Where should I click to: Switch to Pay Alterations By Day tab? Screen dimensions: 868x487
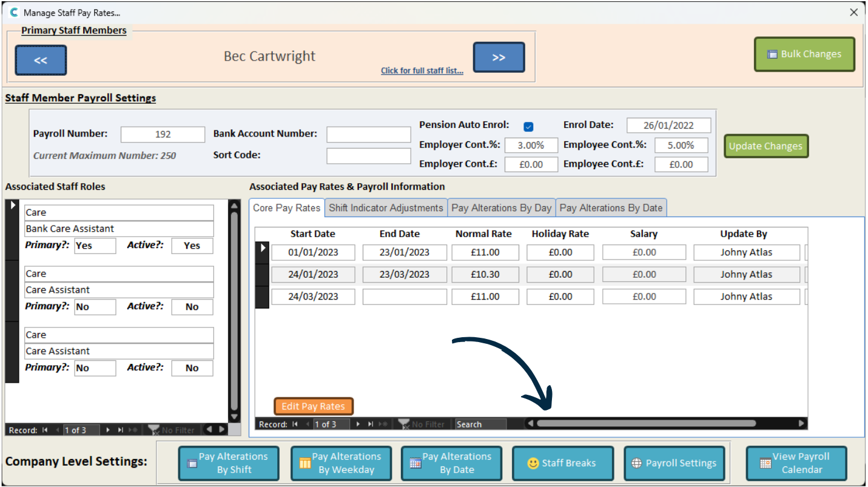point(501,208)
